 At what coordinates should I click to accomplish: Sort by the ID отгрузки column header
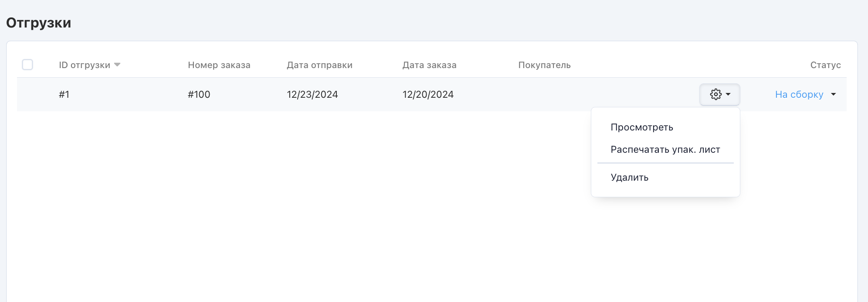pos(85,65)
